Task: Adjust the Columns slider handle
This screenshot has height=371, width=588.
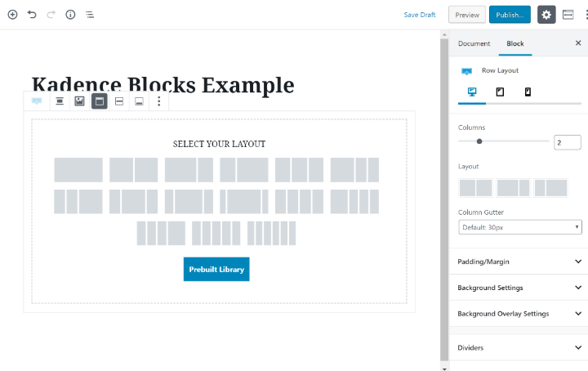Action: tap(479, 141)
